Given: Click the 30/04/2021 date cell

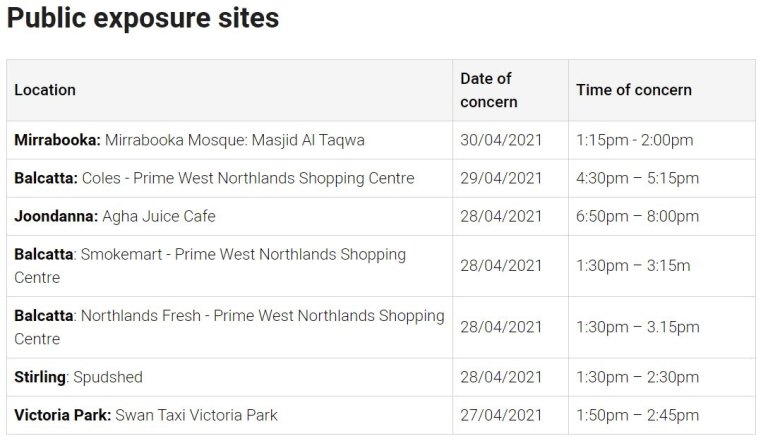Looking at the screenshot, I should pos(501,140).
